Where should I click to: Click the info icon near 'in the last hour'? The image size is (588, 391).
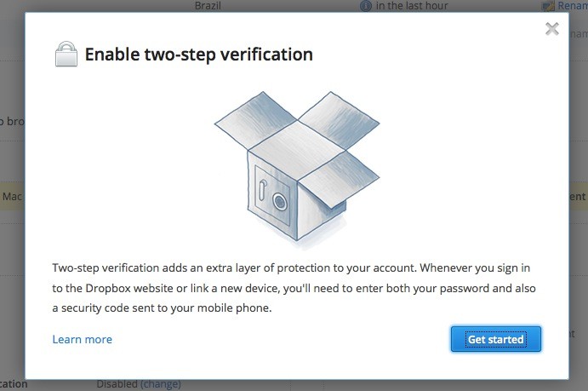coord(366,5)
